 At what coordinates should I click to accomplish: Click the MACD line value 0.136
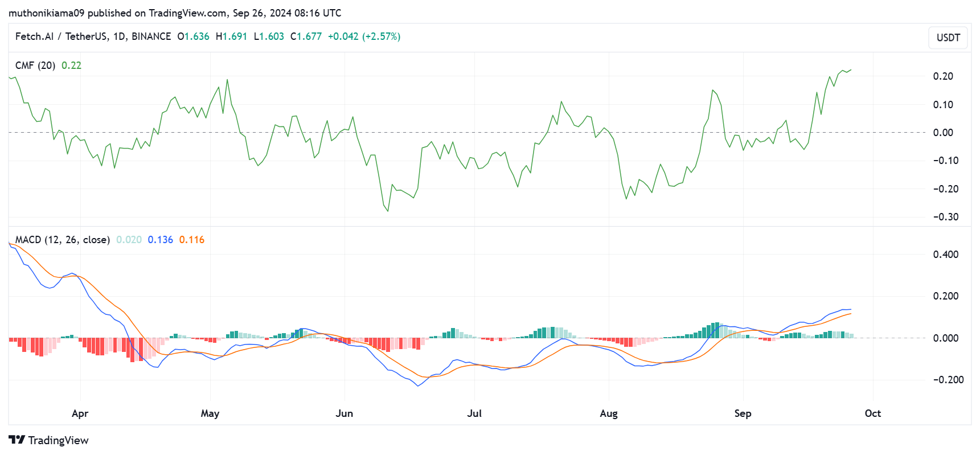click(160, 240)
